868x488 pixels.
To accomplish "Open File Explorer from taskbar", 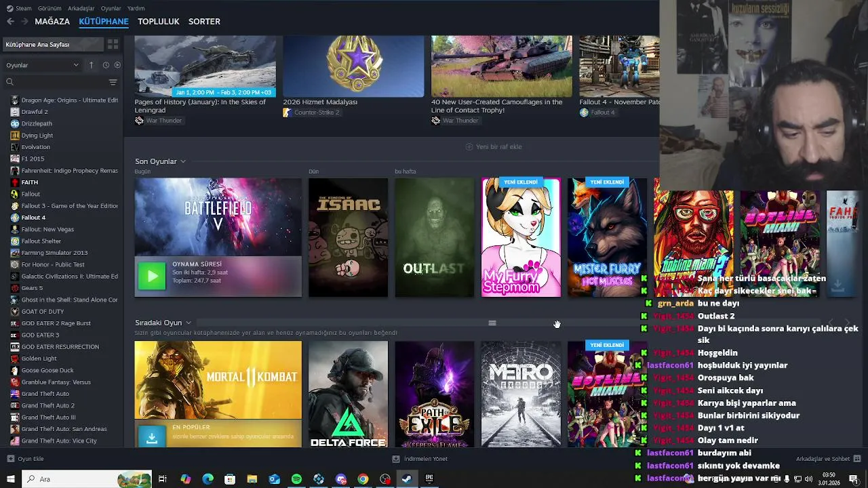I will click(x=252, y=479).
